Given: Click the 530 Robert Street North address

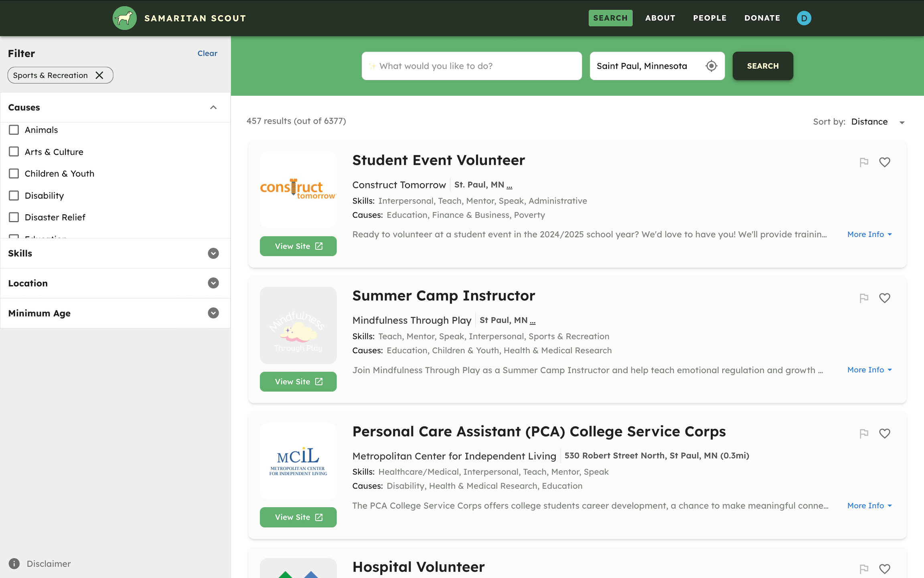Looking at the screenshot, I should pyautogui.click(x=657, y=456).
